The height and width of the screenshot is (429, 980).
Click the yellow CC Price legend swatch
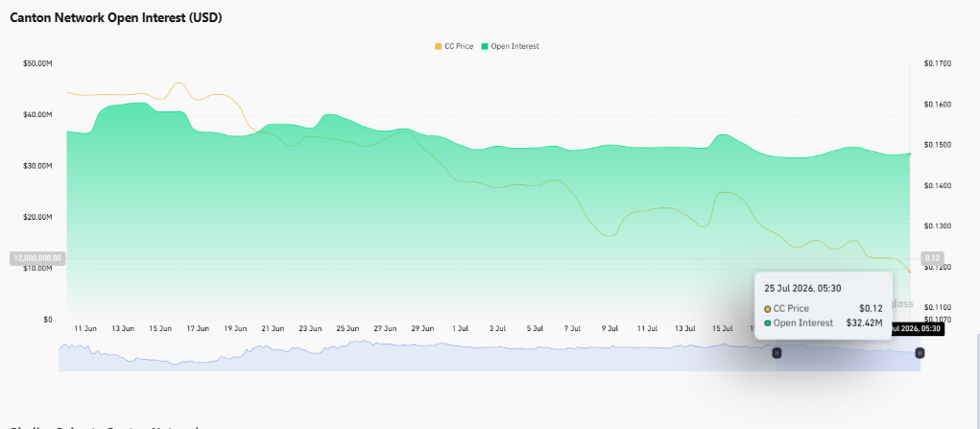tap(438, 46)
